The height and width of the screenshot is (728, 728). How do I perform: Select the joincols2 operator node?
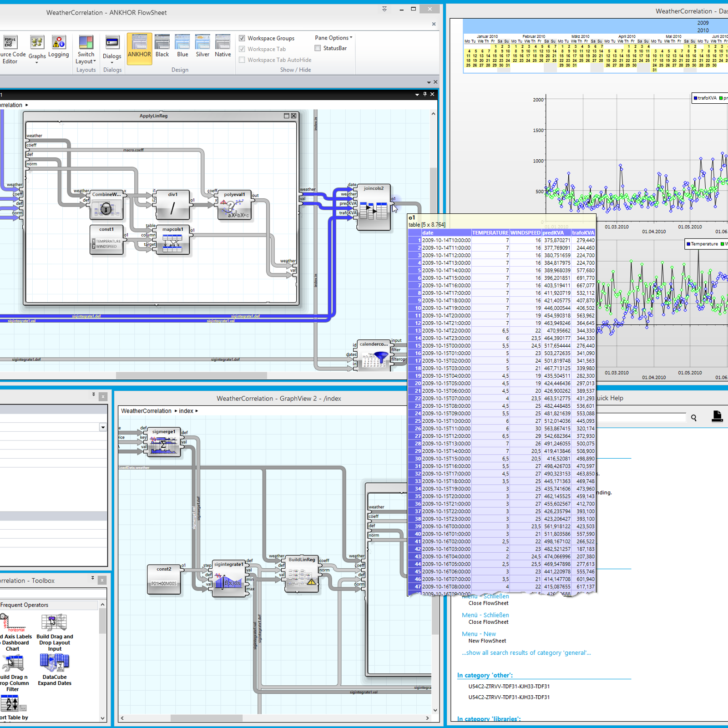coord(374,207)
